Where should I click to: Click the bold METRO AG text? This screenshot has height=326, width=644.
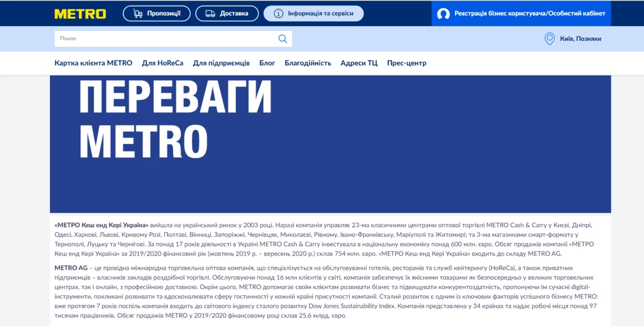point(70,268)
